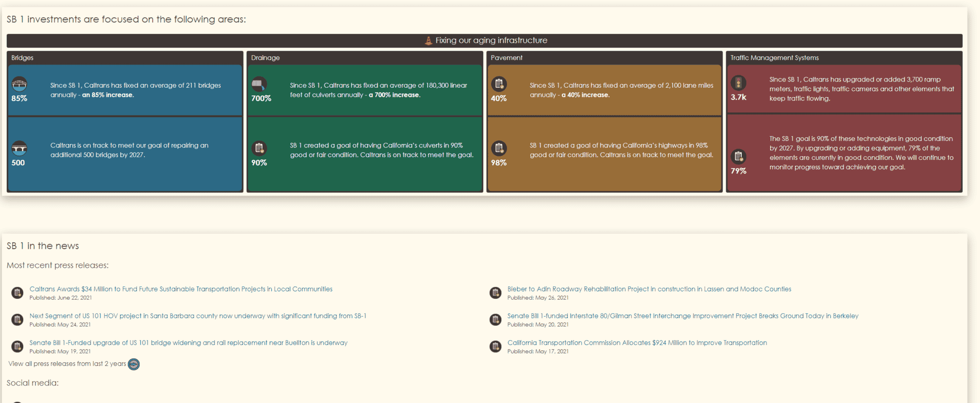Click the Published May 20, 2021 date
980x403 pixels.
click(x=538, y=325)
